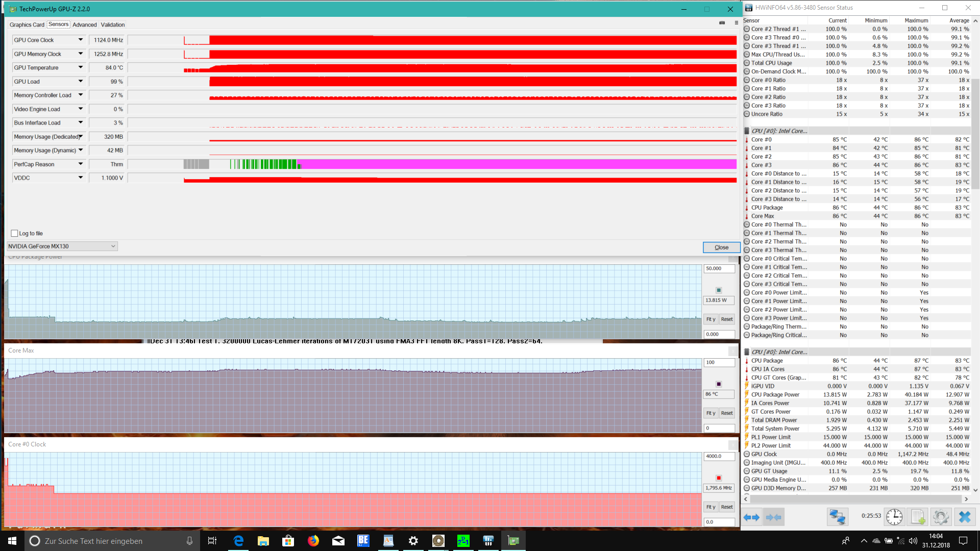
Task: Enable the Log to file checkbox
Action: tap(14, 233)
